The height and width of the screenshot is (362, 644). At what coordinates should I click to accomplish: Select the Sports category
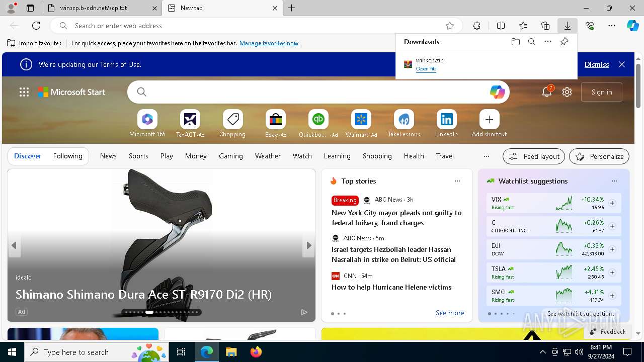138,156
